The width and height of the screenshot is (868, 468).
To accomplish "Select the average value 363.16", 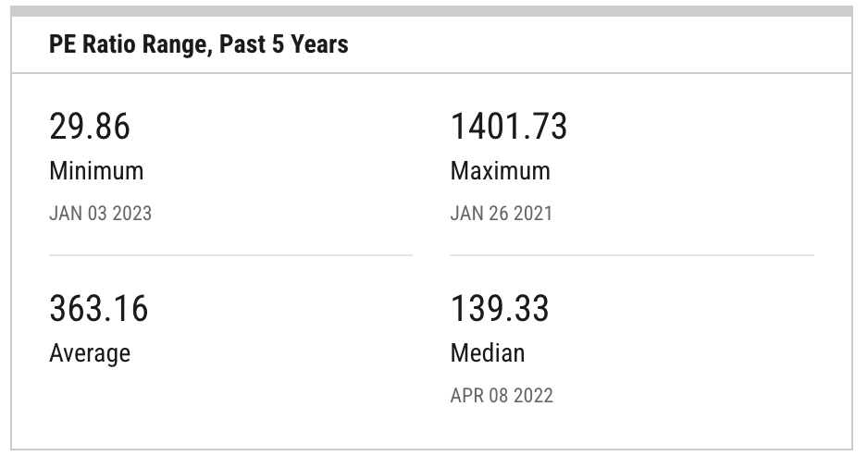I will pyautogui.click(x=98, y=308).
